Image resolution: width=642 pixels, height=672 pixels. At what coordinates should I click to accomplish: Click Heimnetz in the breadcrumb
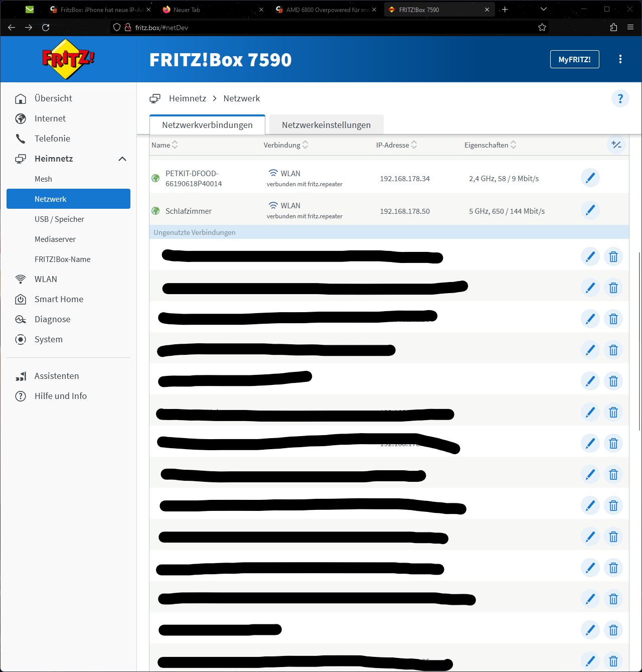[x=188, y=98]
